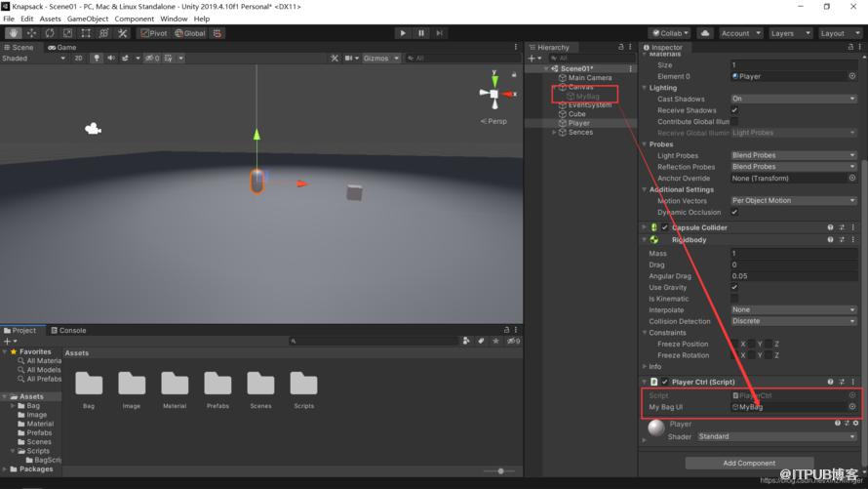Select Main Camera in Hierarchy
Viewport: 868px width, 489px height.
589,78
